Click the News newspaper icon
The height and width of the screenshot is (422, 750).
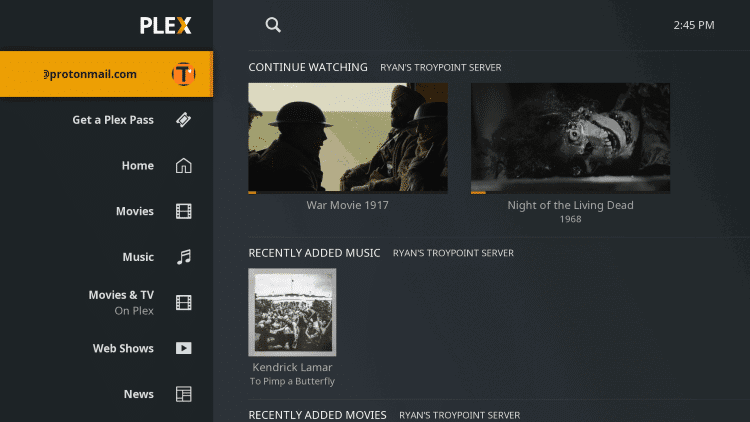[x=184, y=394]
